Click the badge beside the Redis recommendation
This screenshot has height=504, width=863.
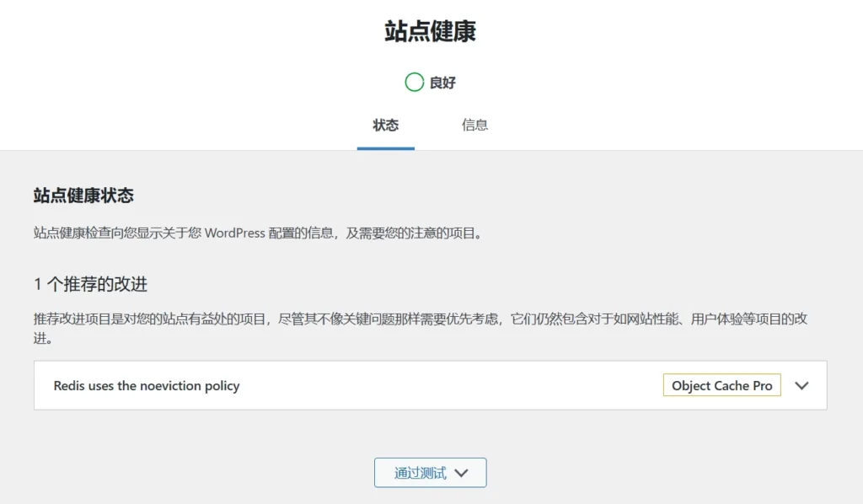[x=721, y=385]
